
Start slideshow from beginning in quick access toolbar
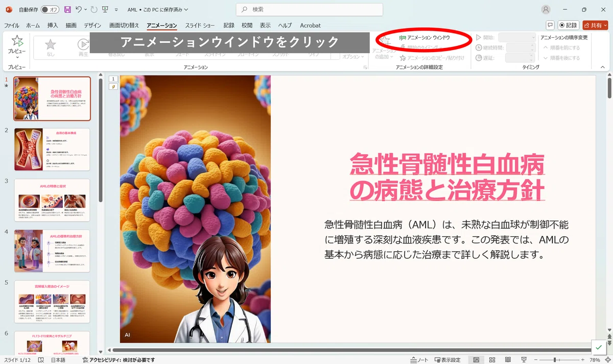[105, 10]
